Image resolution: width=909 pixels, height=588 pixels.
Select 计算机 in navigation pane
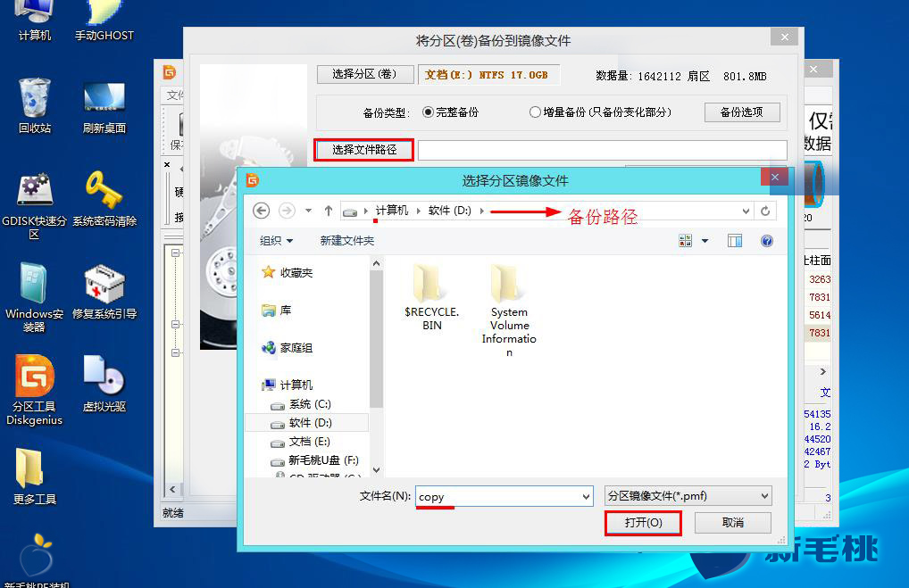[288, 385]
